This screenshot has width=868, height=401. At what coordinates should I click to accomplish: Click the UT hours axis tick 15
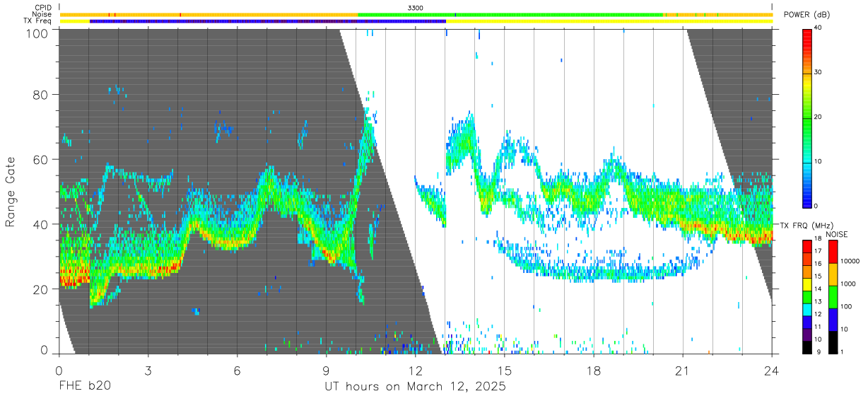click(505, 371)
